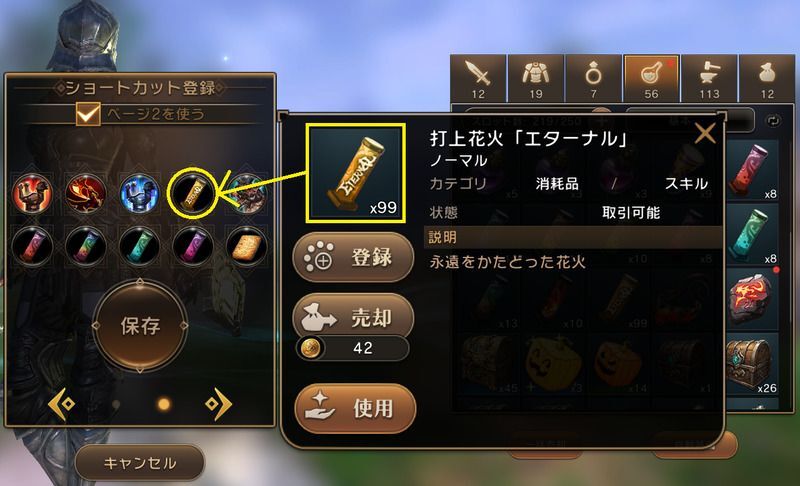The image size is (800, 486).
Task: Go to next shortcut page arrow
Action: [x=218, y=404]
